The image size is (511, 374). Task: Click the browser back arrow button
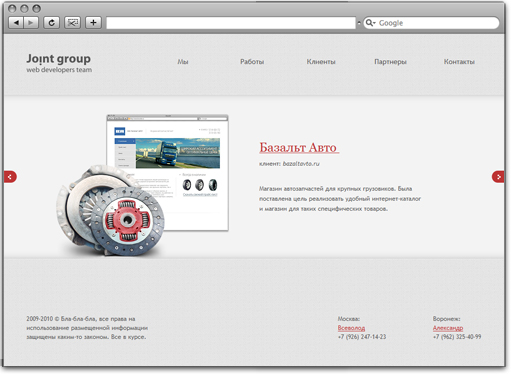pos(16,23)
